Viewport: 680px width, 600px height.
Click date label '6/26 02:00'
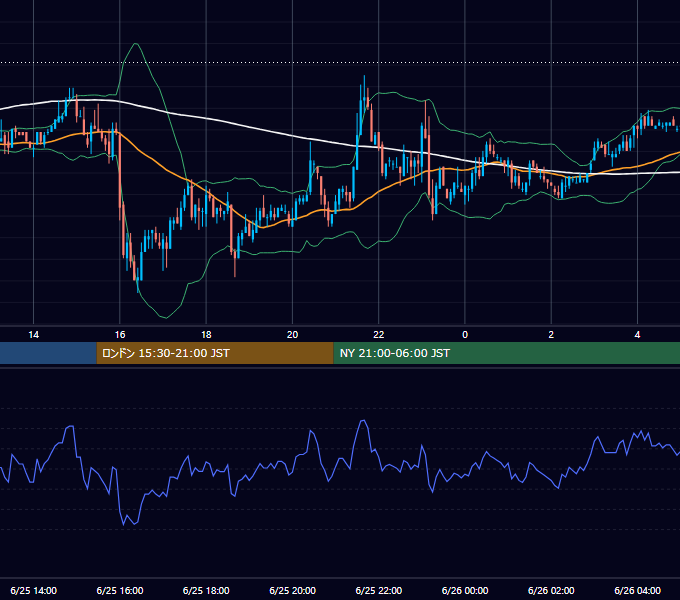tap(551, 590)
